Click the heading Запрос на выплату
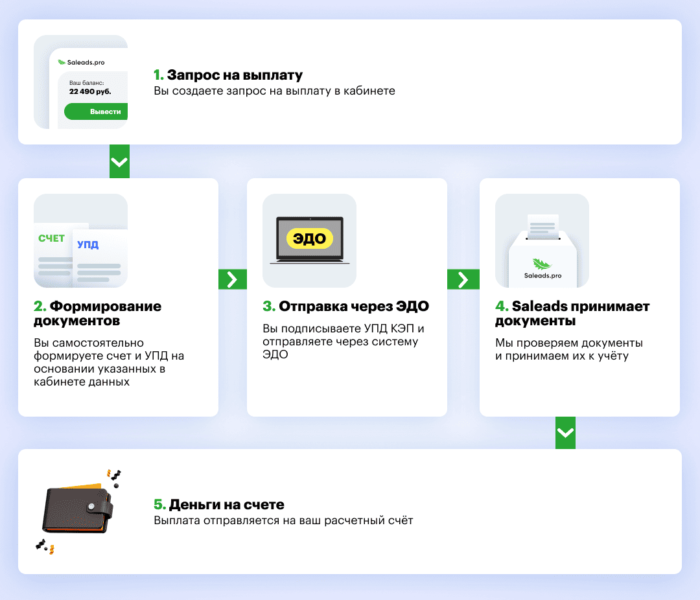The width and height of the screenshot is (700, 600). (x=227, y=75)
